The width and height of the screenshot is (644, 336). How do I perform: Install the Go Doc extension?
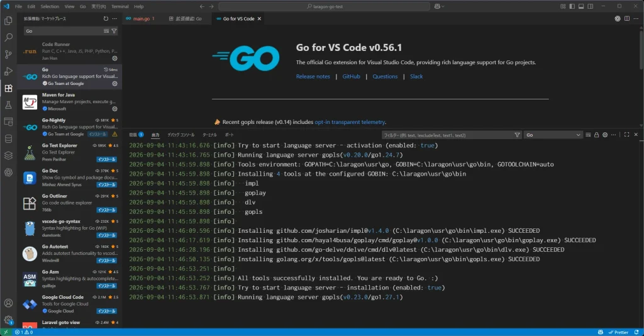(x=107, y=184)
